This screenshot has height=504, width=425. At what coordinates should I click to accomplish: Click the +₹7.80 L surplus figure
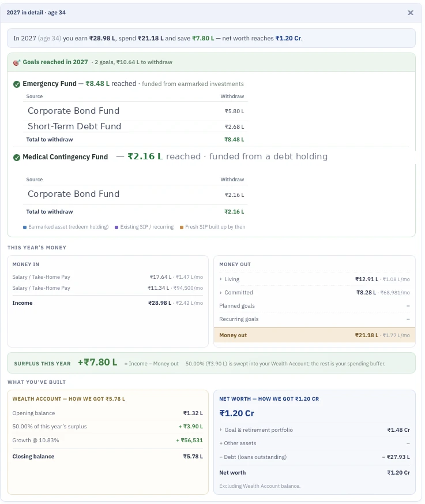pyautogui.click(x=97, y=363)
